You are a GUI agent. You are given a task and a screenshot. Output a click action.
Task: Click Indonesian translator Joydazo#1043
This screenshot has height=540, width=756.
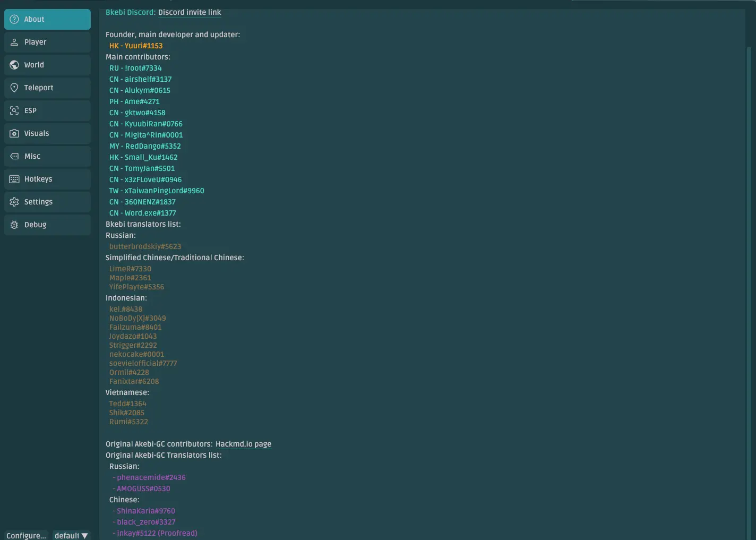point(133,336)
